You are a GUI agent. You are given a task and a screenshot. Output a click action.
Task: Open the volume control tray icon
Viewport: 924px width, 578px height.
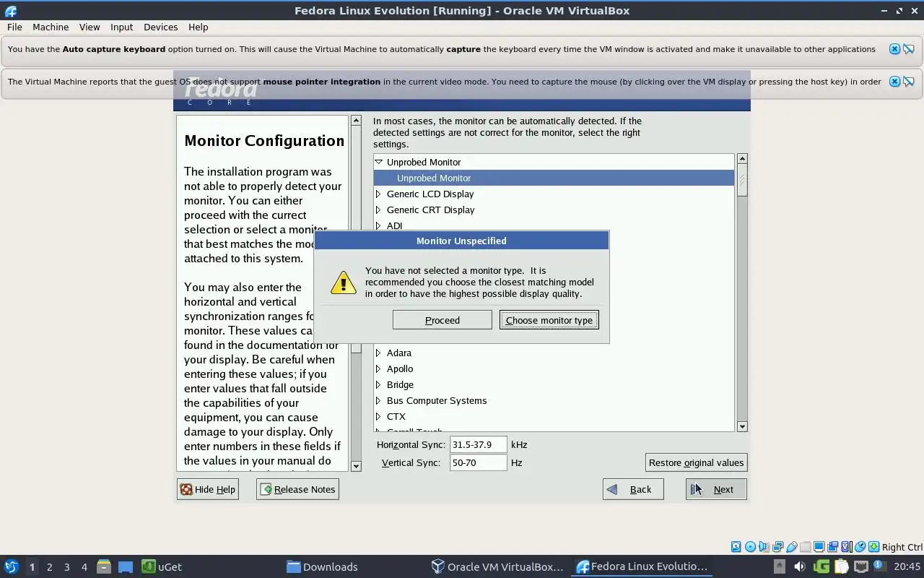pos(799,566)
